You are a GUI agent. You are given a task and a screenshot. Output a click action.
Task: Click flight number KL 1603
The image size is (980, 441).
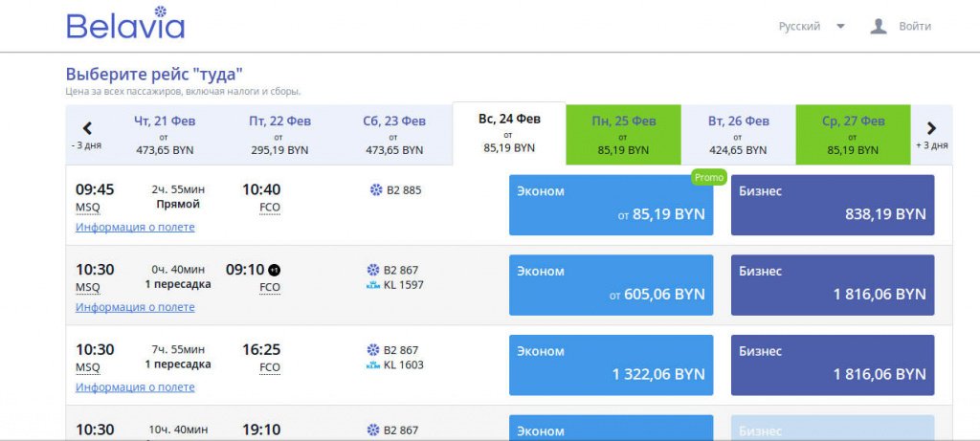(x=403, y=365)
